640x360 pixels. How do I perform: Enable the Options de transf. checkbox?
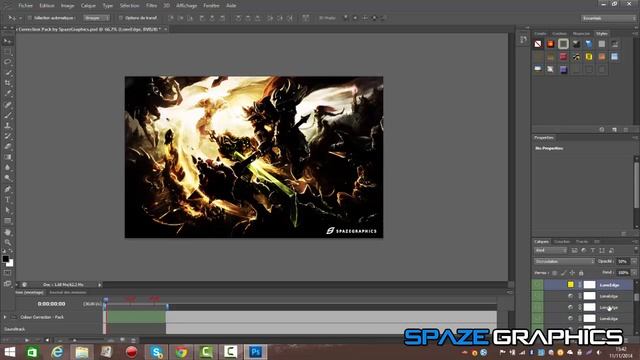pyautogui.click(x=120, y=18)
